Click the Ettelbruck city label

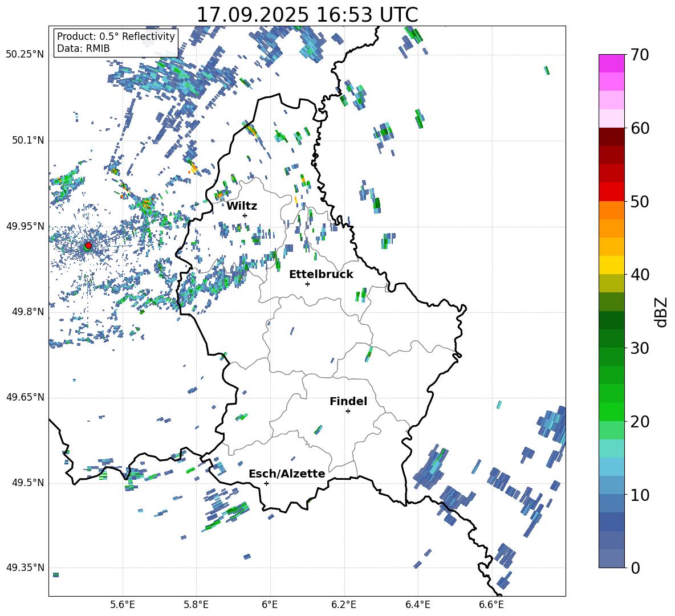pyautogui.click(x=321, y=275)
